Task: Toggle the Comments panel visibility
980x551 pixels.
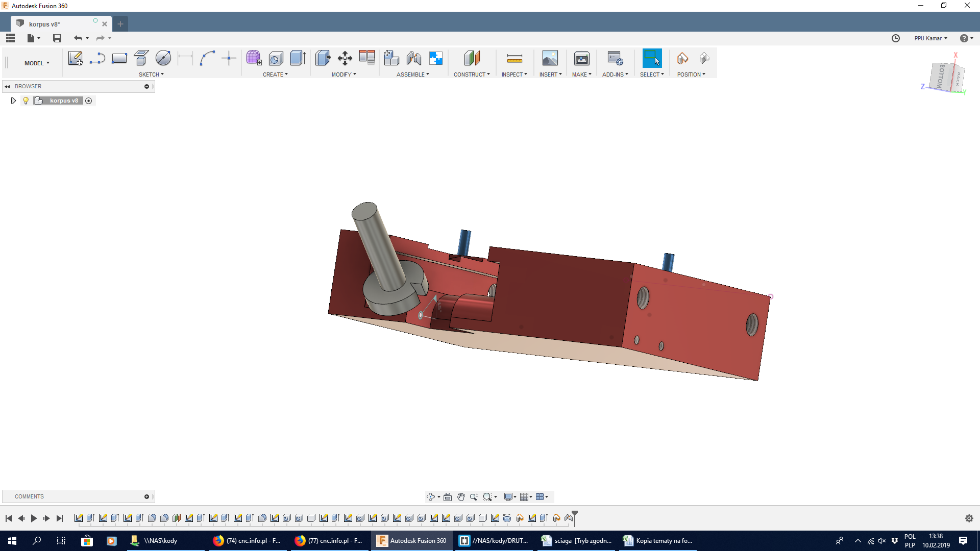Action: tap(154, 496)
